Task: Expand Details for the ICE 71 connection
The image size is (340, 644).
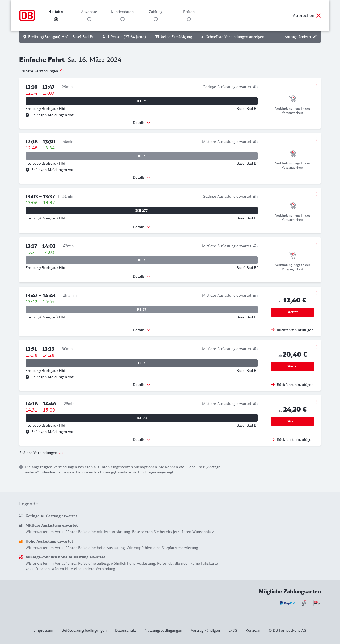Action: pos(141,123)
